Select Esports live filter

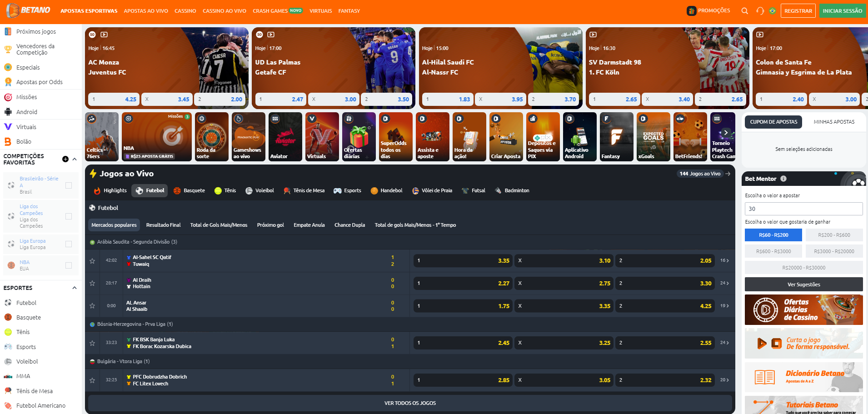click(347, 190)
